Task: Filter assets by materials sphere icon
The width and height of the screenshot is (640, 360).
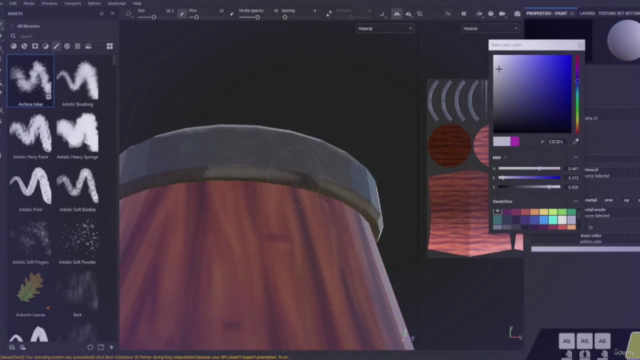Action: [13, 46]
